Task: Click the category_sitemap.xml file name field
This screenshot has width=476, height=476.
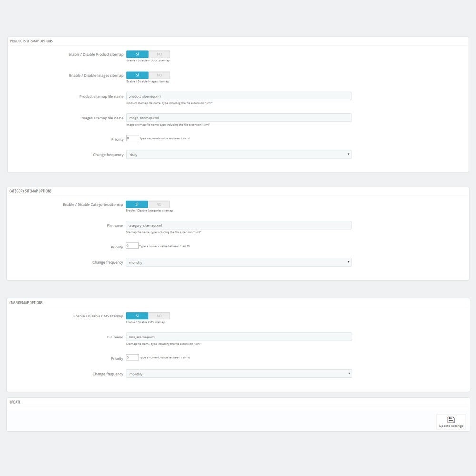Action: pyautogui.click(x=238, y=225)
